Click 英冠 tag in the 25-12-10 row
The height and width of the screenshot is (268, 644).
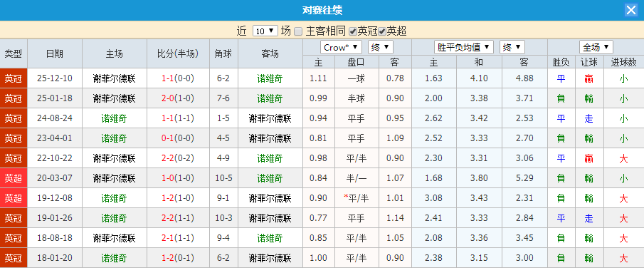14,78
